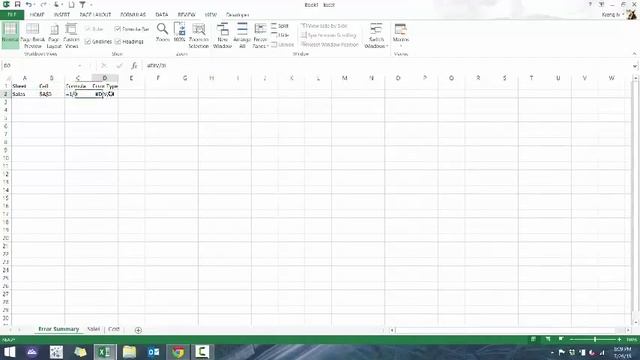Select row 10 header
640x360 pixels.
[x=6, y=158]
